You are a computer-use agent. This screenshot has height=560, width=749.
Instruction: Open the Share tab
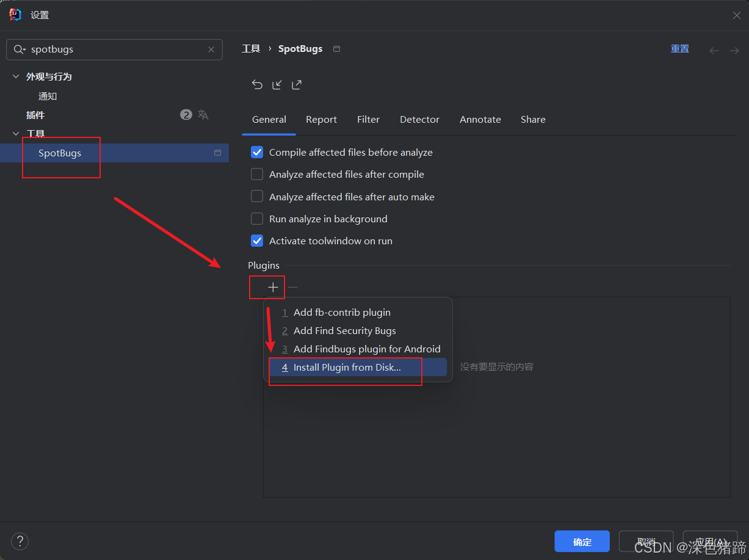[533, 120]
